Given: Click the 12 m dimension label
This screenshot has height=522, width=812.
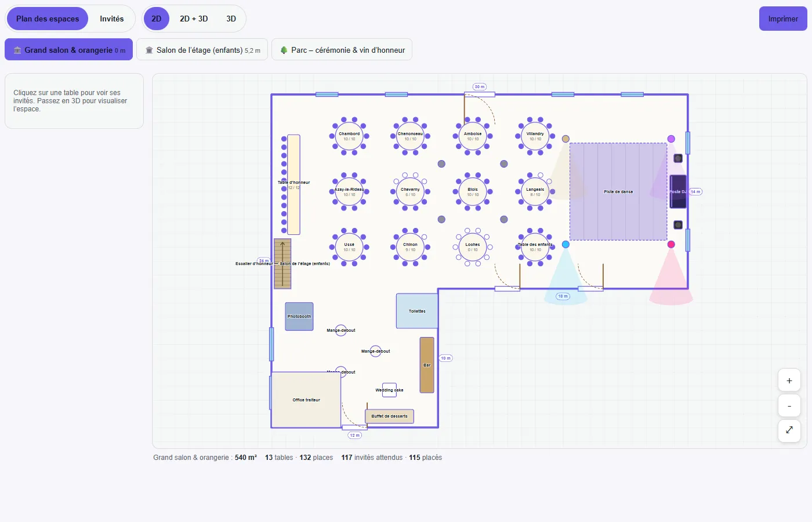Looking at the screenshot, I should [x=354, y=435].
